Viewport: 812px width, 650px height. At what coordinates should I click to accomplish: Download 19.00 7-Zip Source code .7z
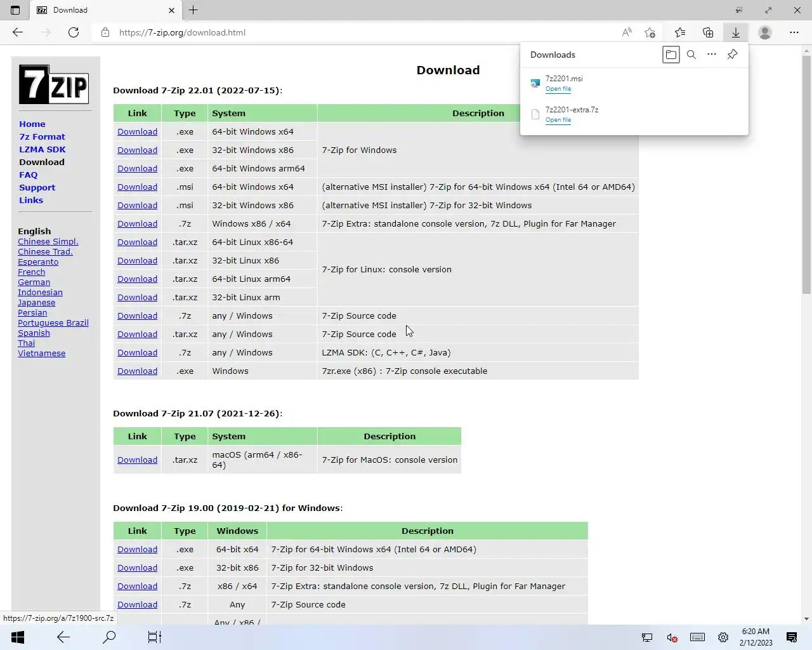click(x=137, y=604)
